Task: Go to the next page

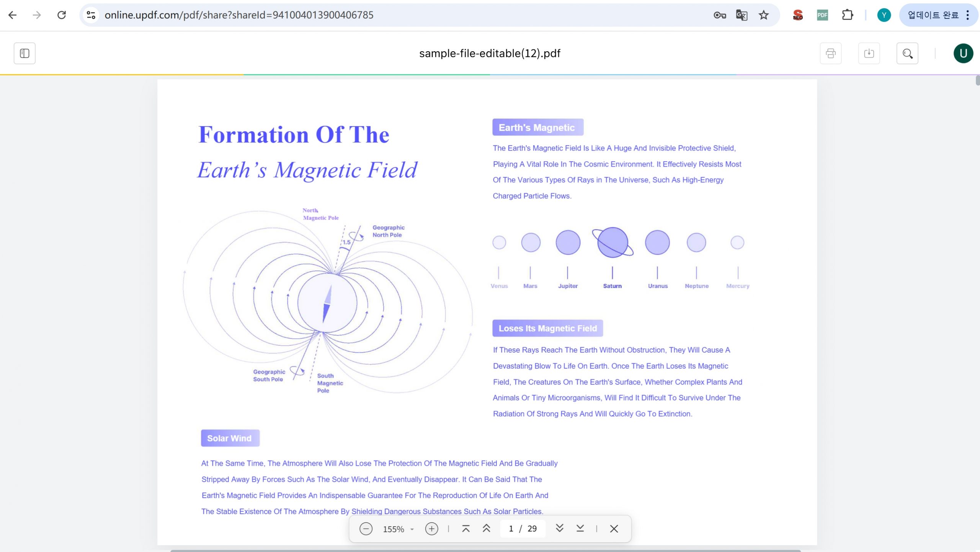Action: click(559, 529)
